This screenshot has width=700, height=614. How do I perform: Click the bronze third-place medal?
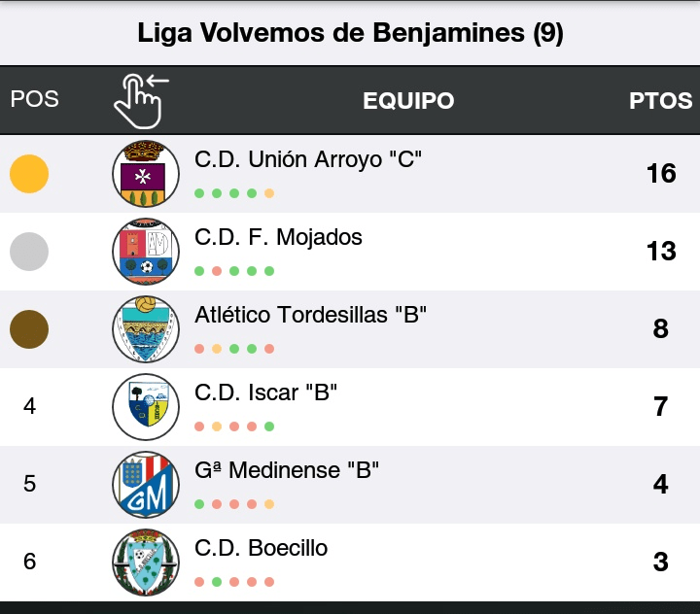coord(29,329)
